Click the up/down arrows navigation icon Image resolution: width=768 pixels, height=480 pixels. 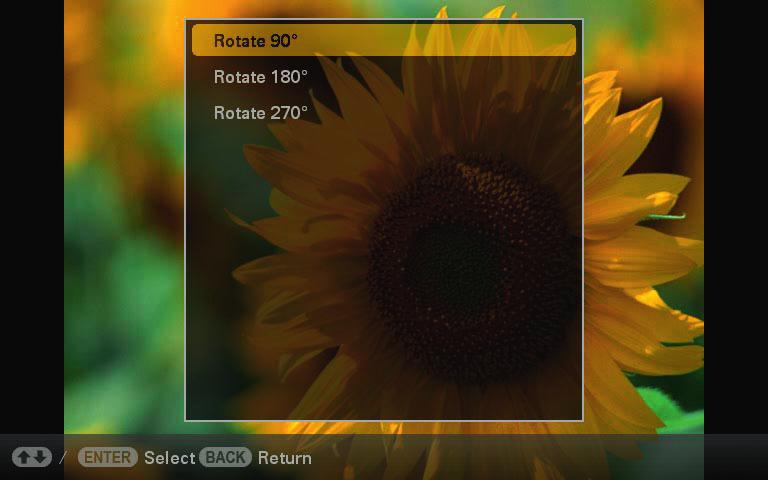32,457
